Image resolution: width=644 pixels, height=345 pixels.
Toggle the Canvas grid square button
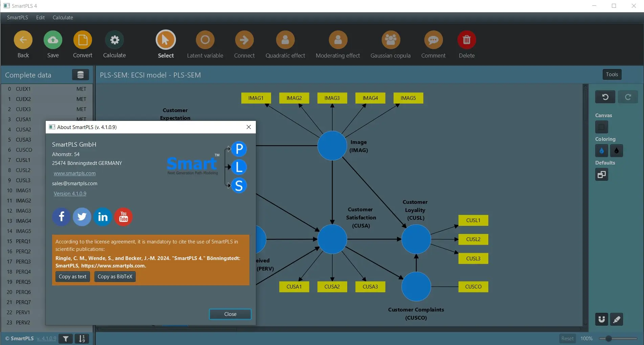coord(601,127)
